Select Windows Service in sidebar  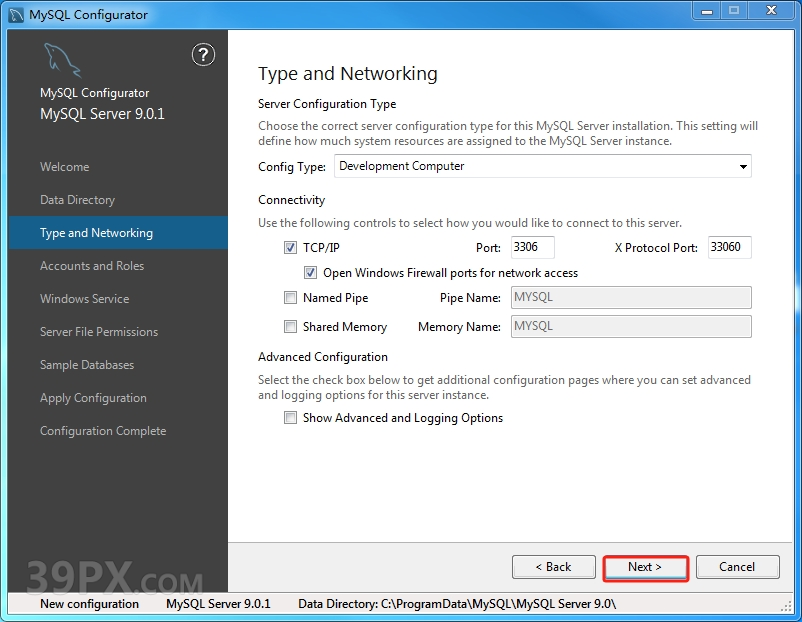coord(84,299)
